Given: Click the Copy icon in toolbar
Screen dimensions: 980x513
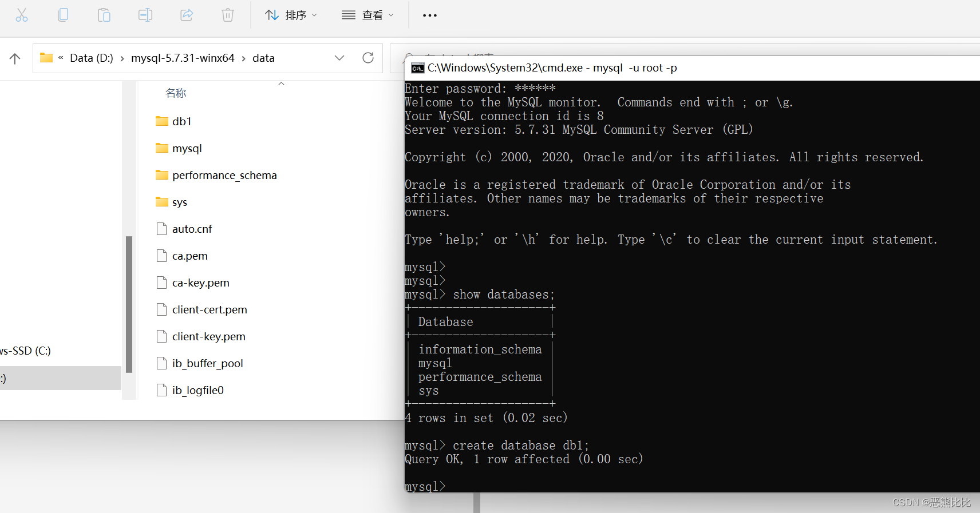Looking at the screenshot, I should click(x=63, y=15).
